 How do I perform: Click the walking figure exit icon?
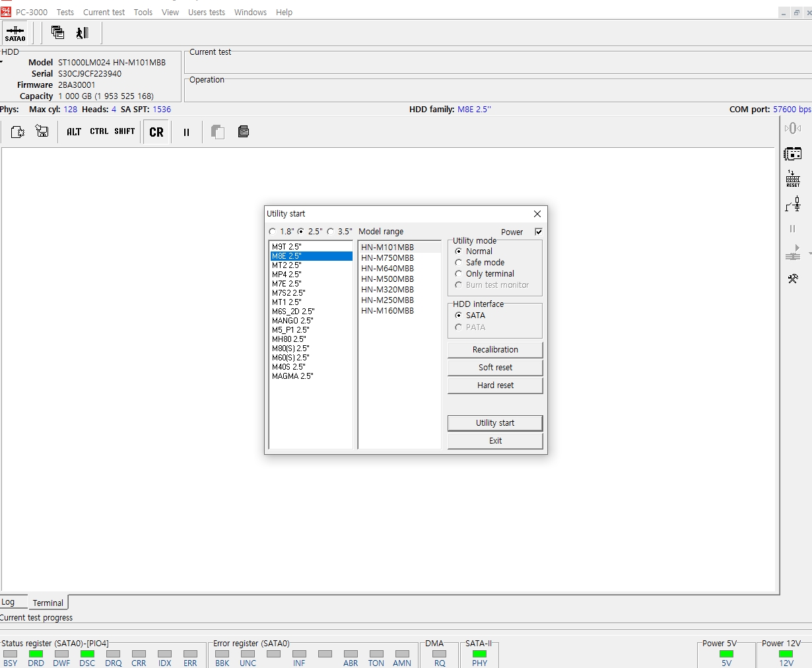(82, 33)
